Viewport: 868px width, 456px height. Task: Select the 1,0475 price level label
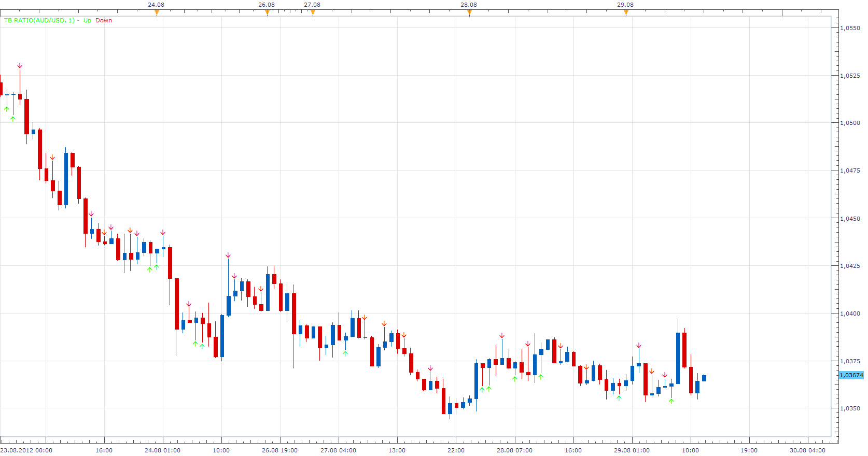850,170
